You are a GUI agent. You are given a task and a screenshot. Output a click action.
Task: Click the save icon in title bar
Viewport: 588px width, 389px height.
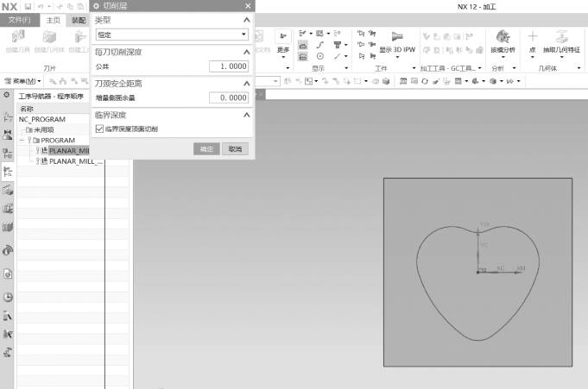click(x=28, y=6)
